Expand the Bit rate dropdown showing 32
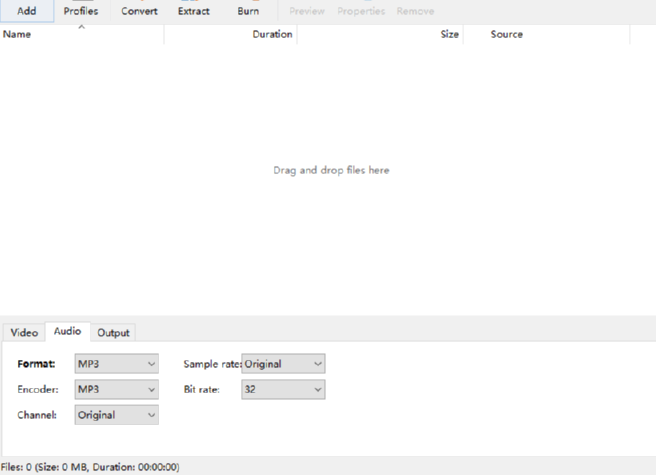This screenshot has height=476, width=666. 283,389
